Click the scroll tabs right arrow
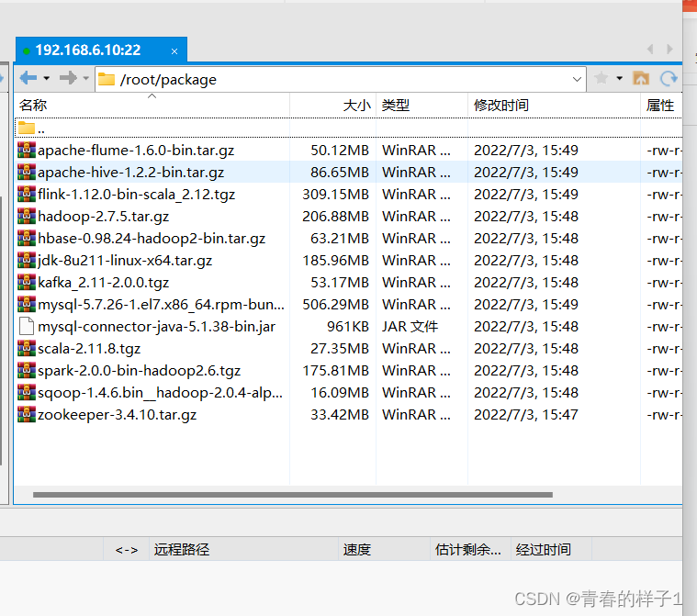This screenshot has height=616, width=697. (x=669, y=49)
